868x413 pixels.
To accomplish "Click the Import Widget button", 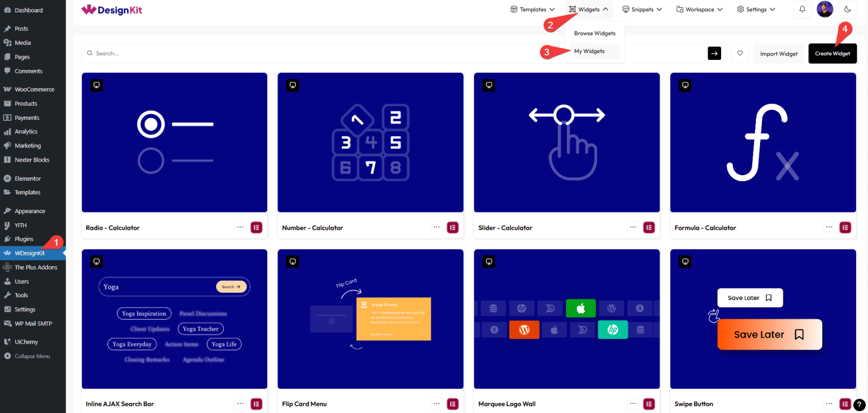I will click(778, 53).
